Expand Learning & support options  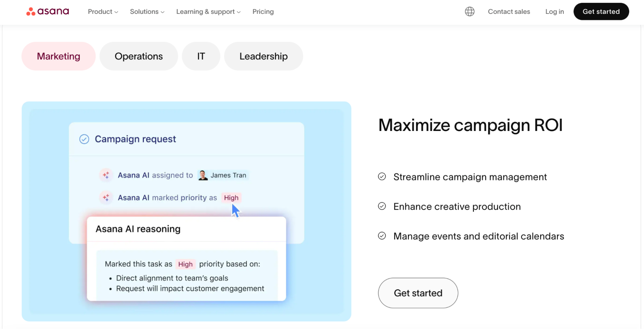(x=208, y=12)
